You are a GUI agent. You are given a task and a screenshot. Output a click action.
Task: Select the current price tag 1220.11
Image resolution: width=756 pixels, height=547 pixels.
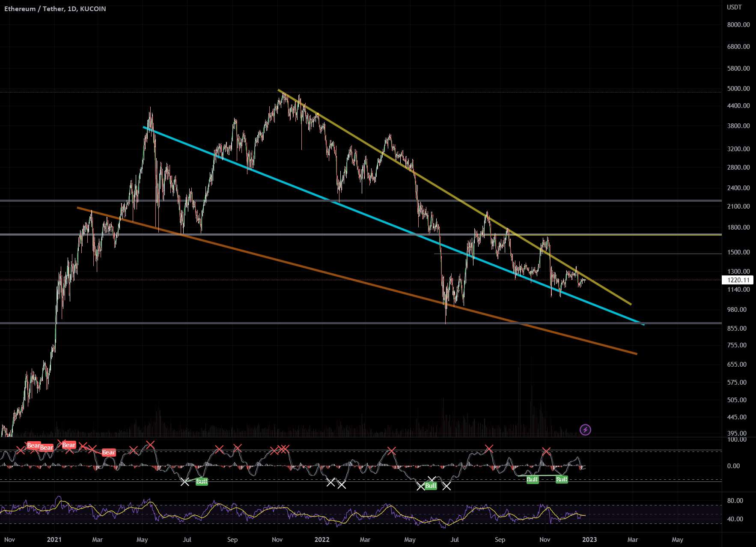click(738, 280)
